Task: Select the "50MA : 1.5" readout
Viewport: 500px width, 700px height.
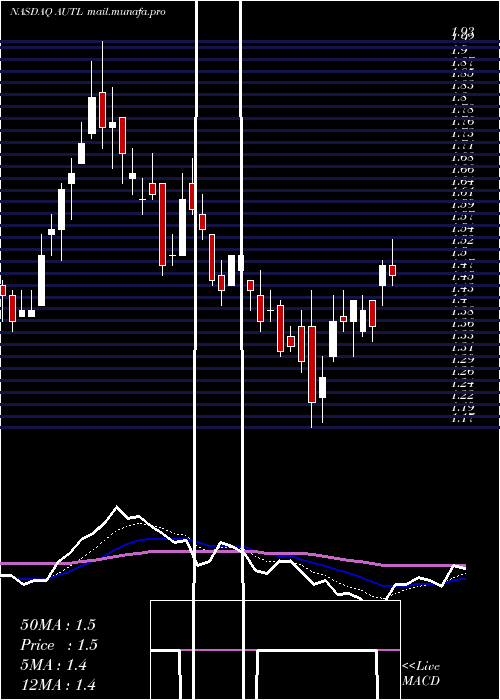Action: [x=58, y=625]
